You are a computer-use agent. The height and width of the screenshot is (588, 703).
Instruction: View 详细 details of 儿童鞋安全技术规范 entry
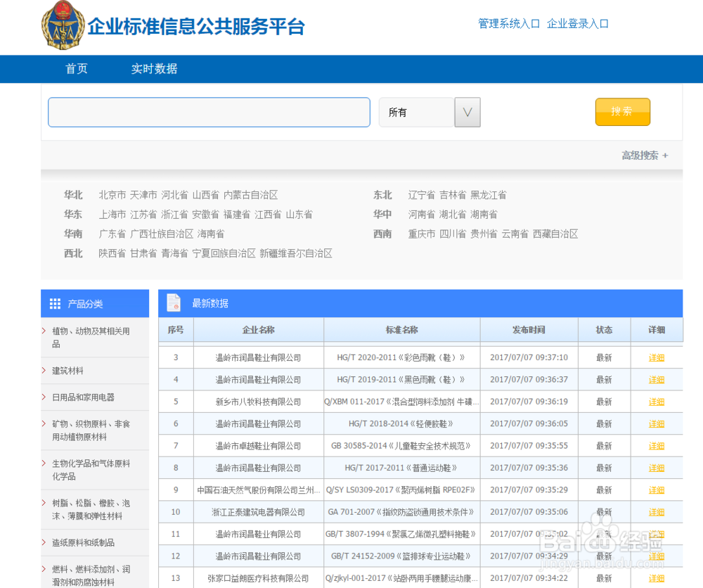click(x=655, y=446)
